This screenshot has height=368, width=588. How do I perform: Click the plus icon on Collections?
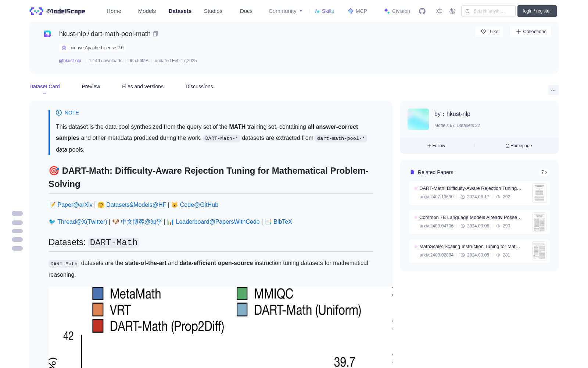point(519,32)
